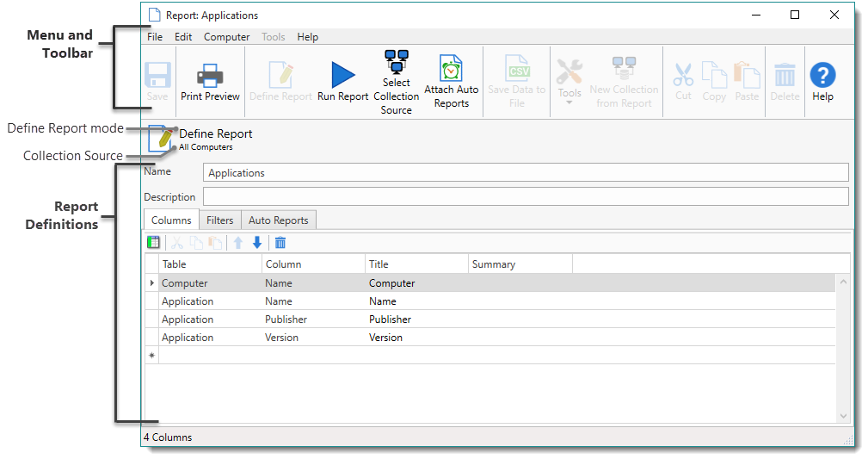Screen dimensions: 868x459
Task: Open the File menu
Action: point(155,37)
